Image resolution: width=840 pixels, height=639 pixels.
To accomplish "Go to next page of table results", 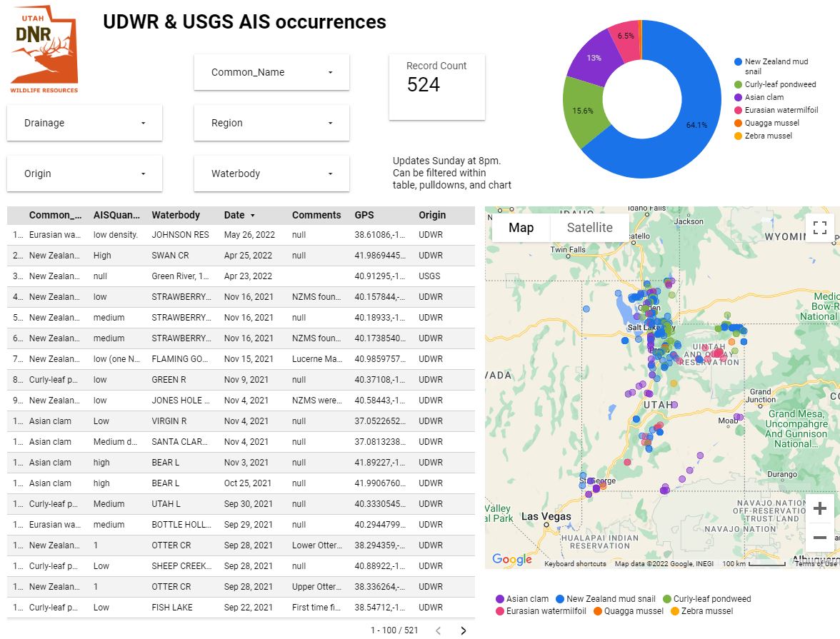I will 464,630.
